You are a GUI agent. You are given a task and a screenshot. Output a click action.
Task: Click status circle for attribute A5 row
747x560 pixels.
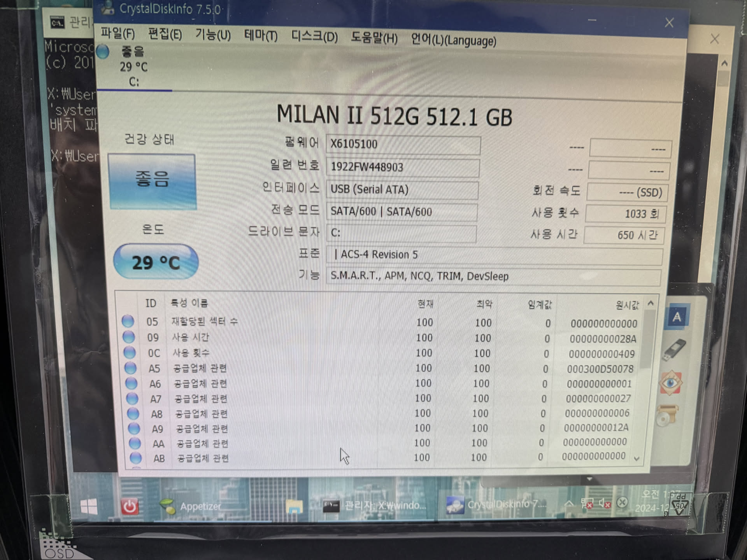pyautogui.click(x=130, y=367)
